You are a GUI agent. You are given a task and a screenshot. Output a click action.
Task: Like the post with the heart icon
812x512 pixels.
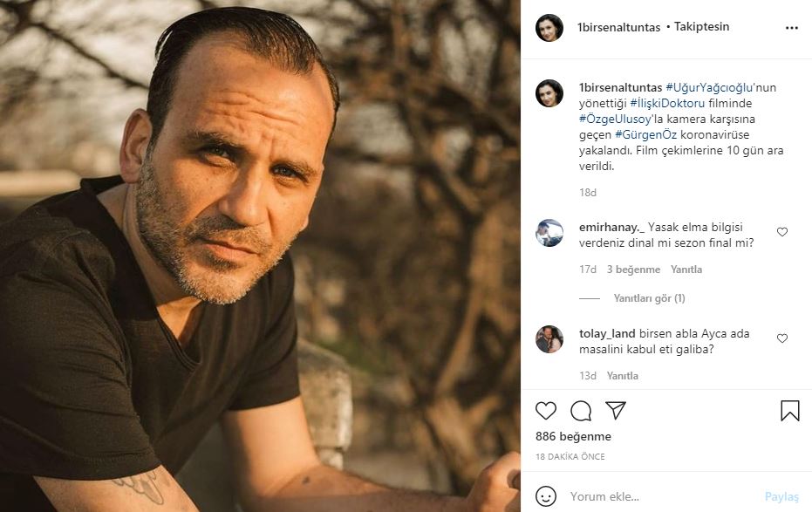click(546, 411)
